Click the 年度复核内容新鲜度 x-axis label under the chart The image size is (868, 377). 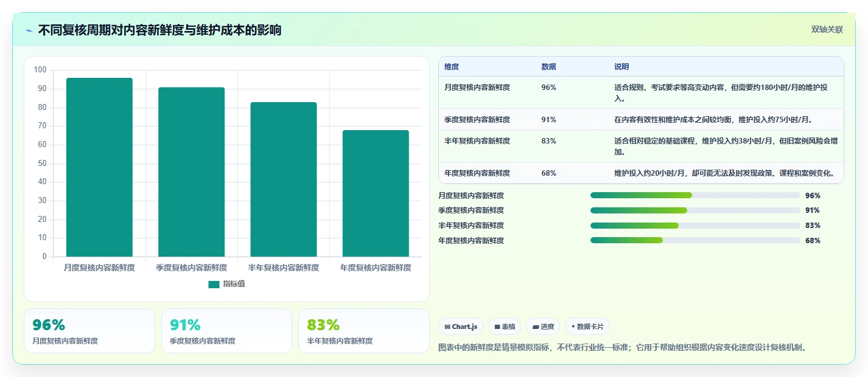pos(376,268)
